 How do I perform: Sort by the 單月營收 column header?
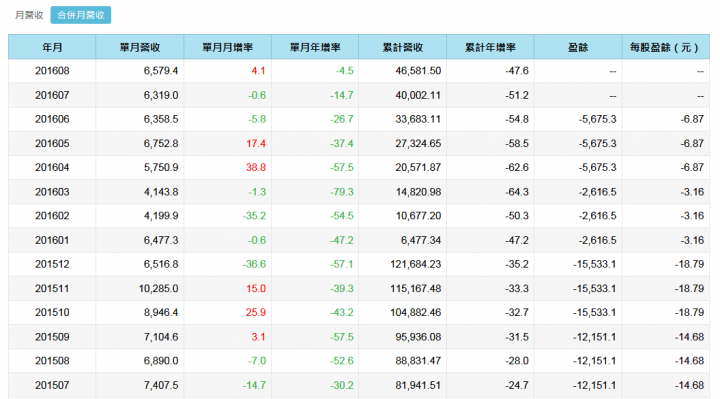click(x=140, y=47)
